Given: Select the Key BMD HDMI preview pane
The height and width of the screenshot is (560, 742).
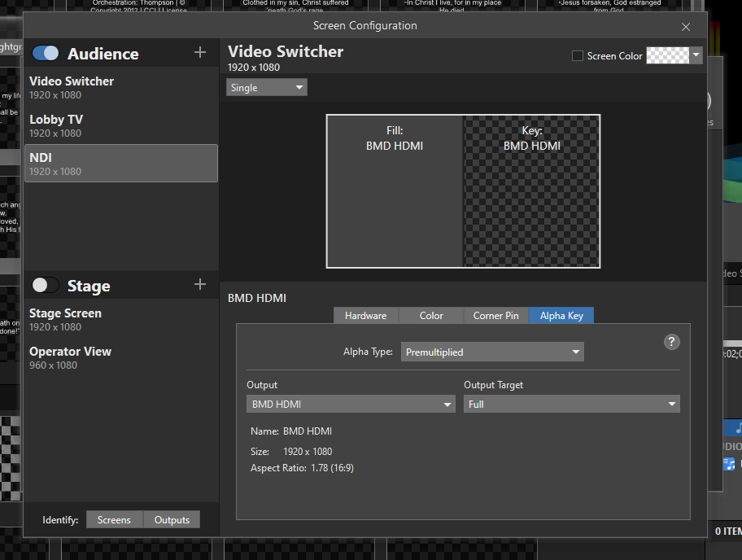Looking at the screenshot, I should pos(531,191).
